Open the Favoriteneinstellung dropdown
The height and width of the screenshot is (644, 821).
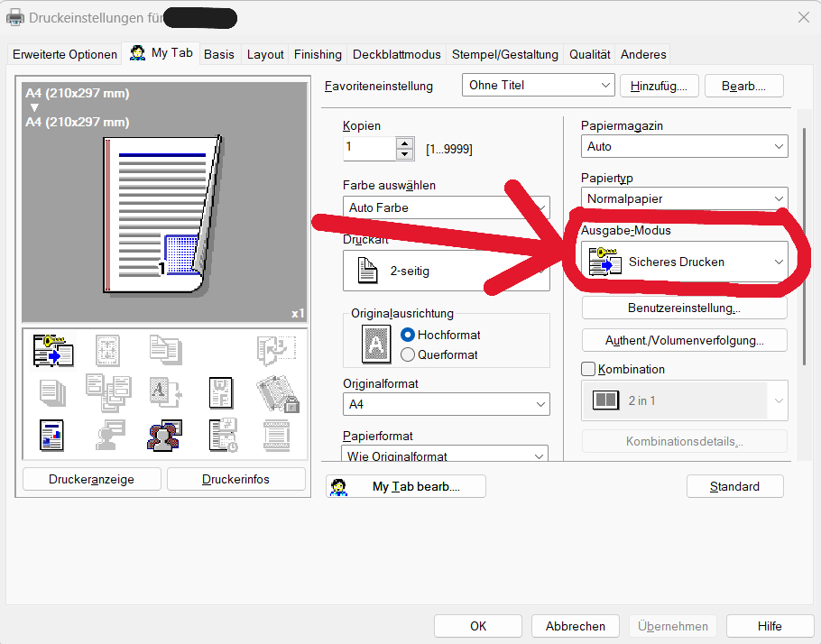539,86
